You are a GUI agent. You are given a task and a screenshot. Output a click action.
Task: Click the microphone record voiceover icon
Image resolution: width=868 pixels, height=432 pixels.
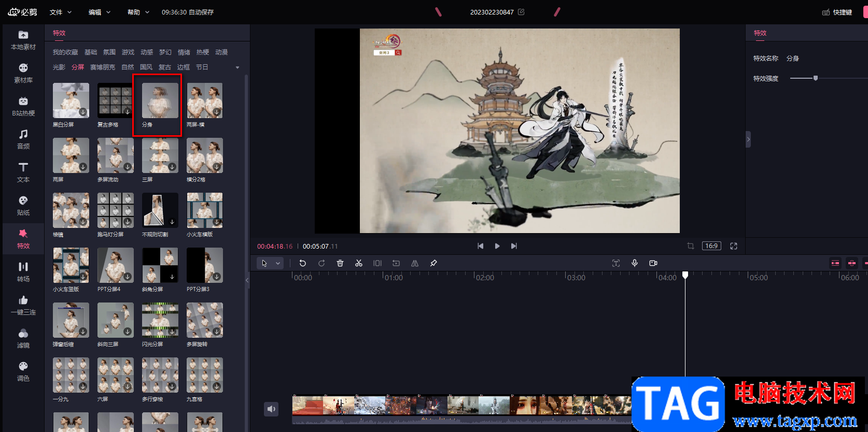pyautogui.click(x=634, y=263)
